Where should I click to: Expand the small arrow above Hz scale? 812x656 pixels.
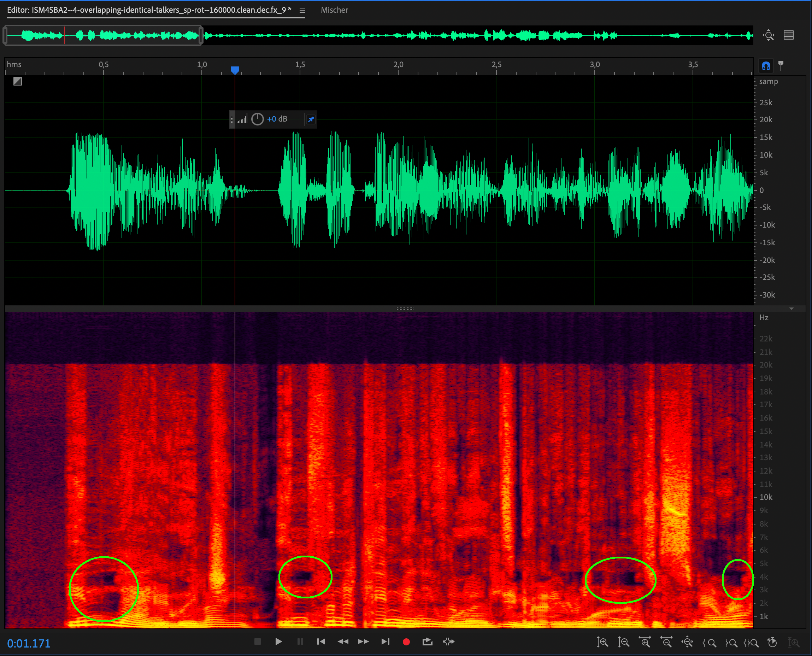[791, 309]
